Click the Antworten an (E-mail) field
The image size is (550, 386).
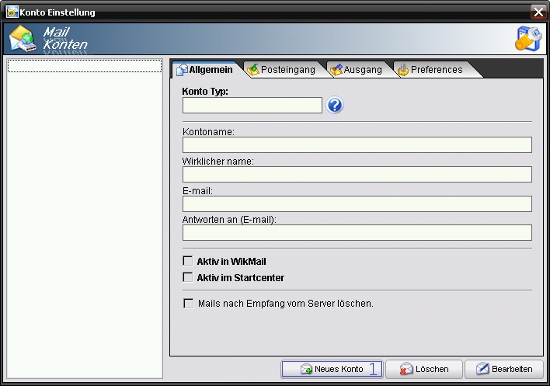pyautogui.click(x=357, y=233)
